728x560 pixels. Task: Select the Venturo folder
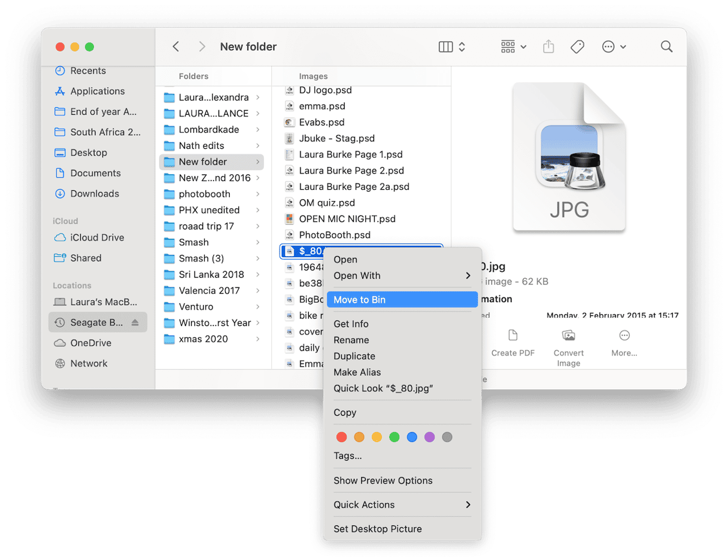click(x=211, y=307)
